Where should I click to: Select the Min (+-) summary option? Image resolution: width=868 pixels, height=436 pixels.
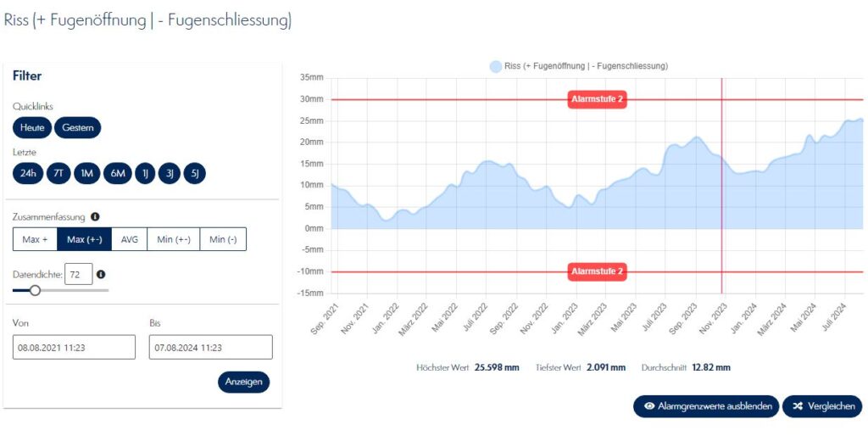click(173, 240)
